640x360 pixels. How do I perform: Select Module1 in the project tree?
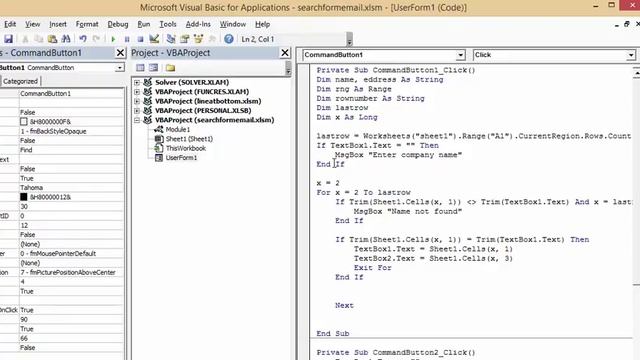pyautogui.click(x=178, y=129)
